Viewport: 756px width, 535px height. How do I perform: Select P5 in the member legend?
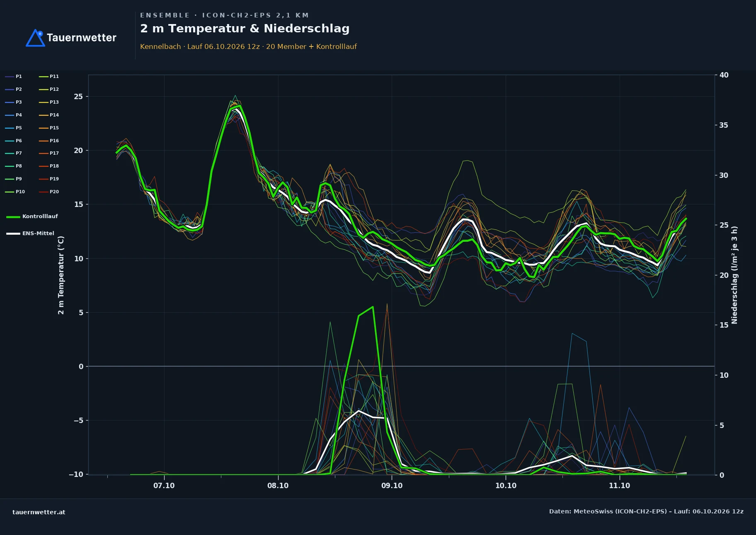[14, 128]
